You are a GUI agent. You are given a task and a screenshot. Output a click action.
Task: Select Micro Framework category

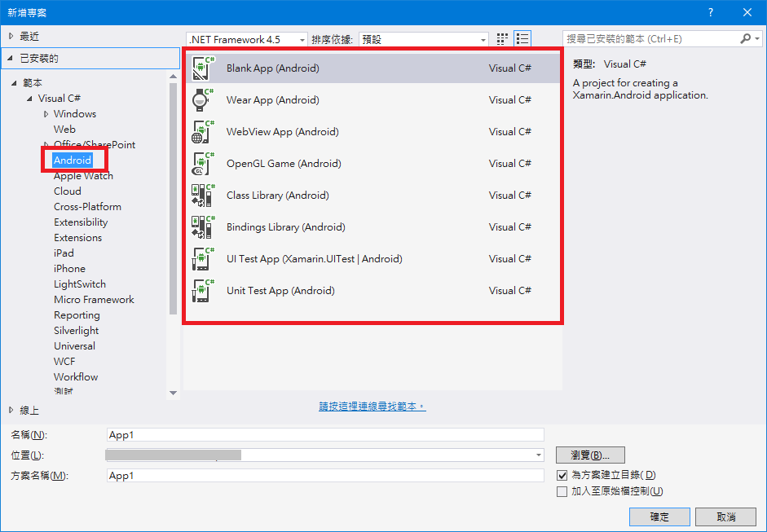click(x=94, y=300)
